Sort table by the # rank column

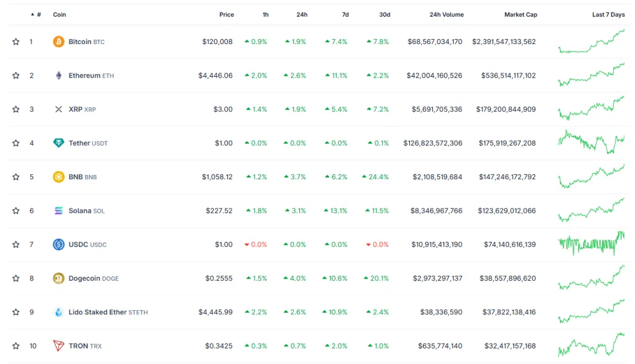click(x=38, y=14)
